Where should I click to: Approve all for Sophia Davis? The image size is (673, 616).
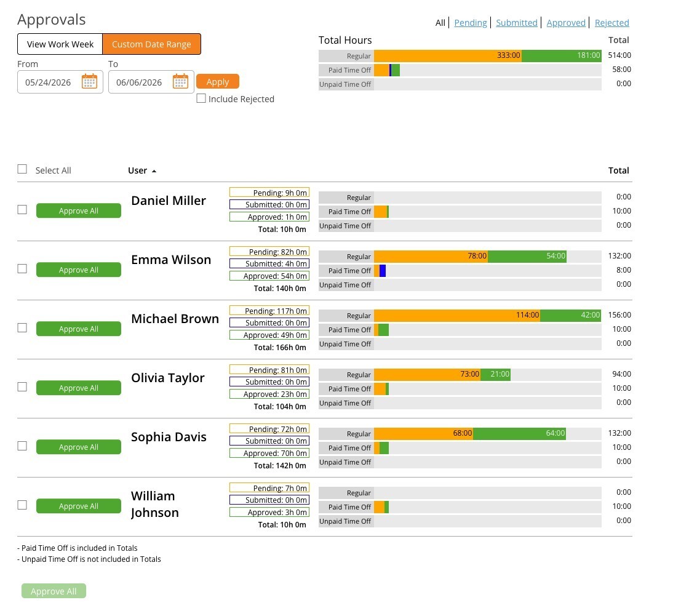click(79, 447)
